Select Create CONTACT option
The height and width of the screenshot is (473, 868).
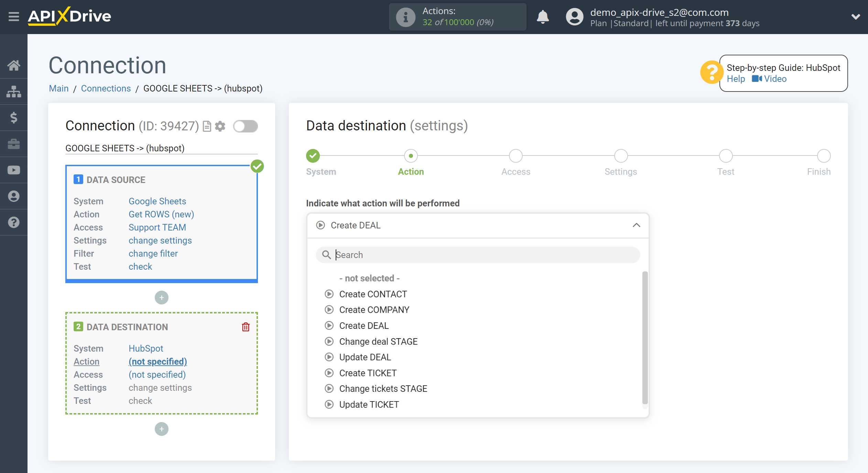373,294
